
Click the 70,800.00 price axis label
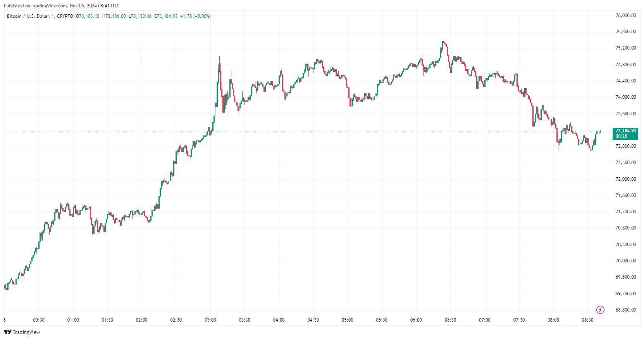coord(626,228)
